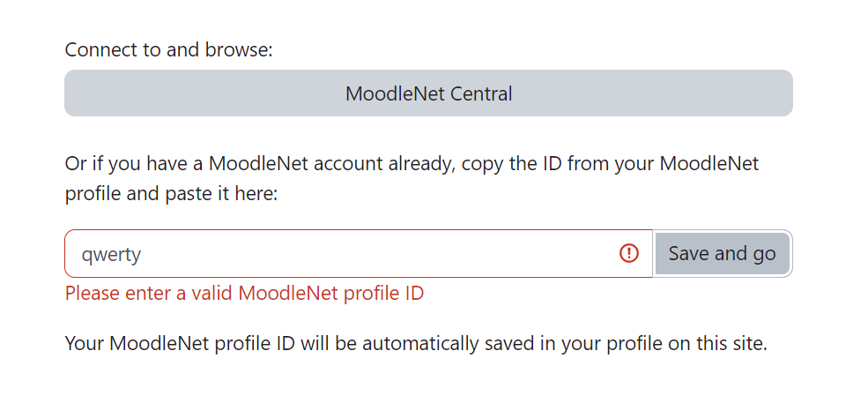Click the 'automatically saved in your profile' note
This screenshot has height=418, width=868.
coord(416,343)
